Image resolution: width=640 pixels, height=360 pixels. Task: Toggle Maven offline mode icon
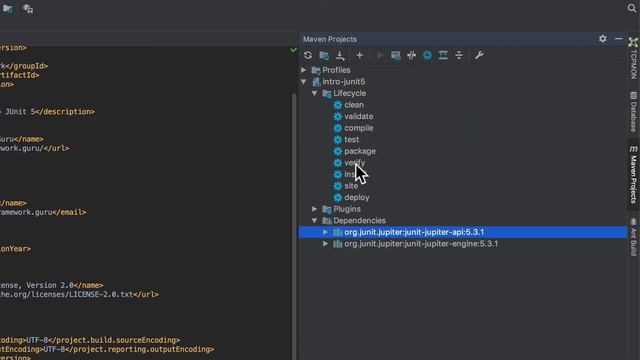coord(411,55)
